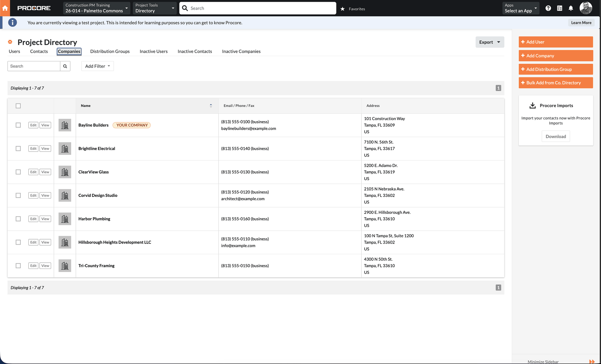Click the directory Search input field
This screenshot has height=364, width=601.
[x=34, y=66]
